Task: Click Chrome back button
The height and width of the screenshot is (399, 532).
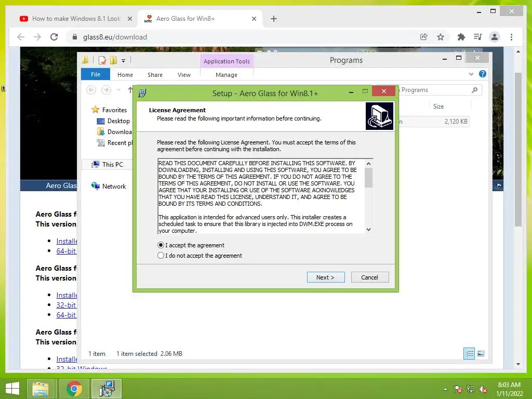Action: (21, 37)
